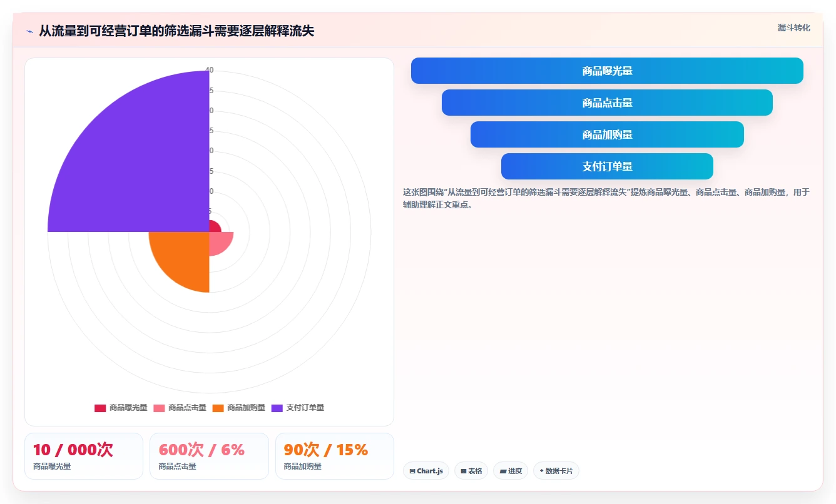Image resolution: width=836 pixels, height=504 pixels.
Task: Click the 表格 tag chip
Action: (x=471, y=471)
